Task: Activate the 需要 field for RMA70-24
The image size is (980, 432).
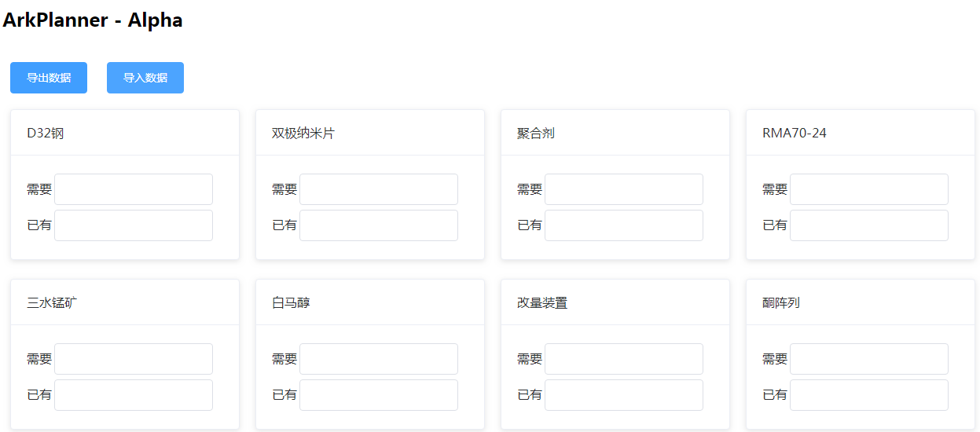Action: click(869, 189)
